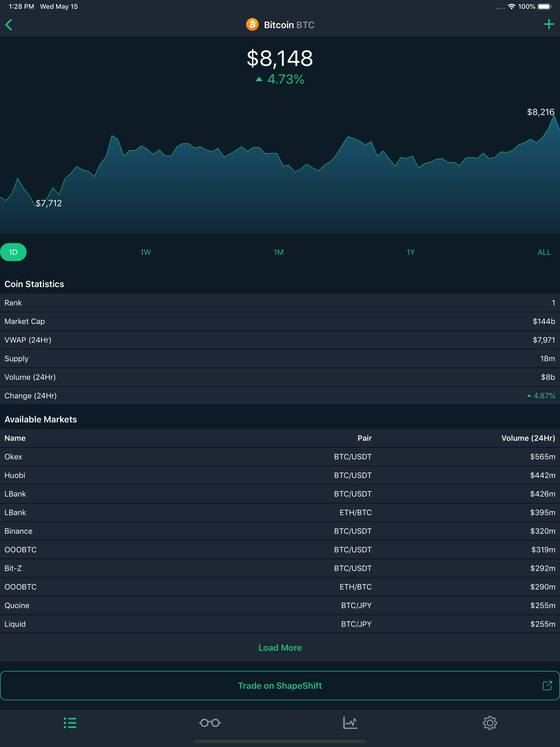Viewport: 560px width, 747px height.
Task: Open the Quoine market row
Action: tap(280, 606)
